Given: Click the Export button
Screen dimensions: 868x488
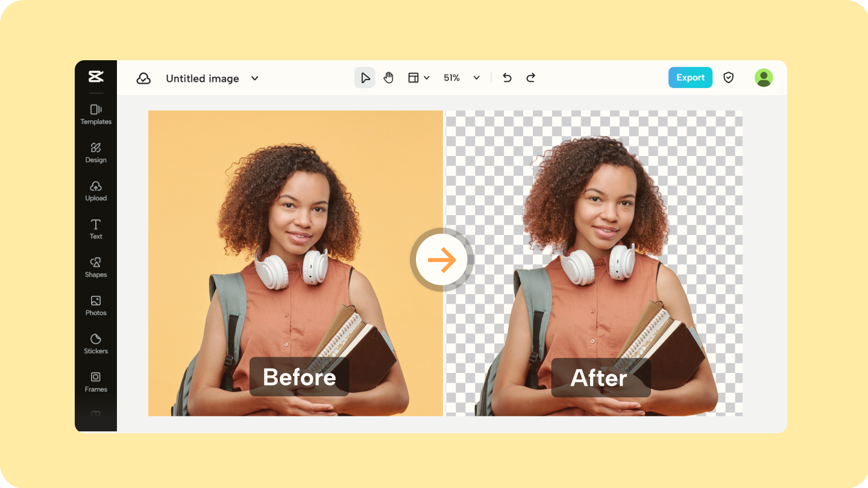Looking at the screenshot, I should click(x=690, y=78).
